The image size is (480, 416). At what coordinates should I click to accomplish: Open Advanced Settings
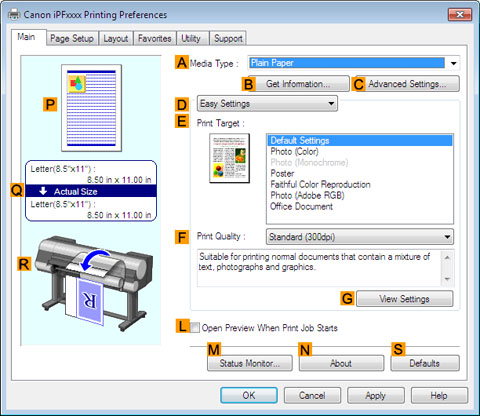coord(407,84)
